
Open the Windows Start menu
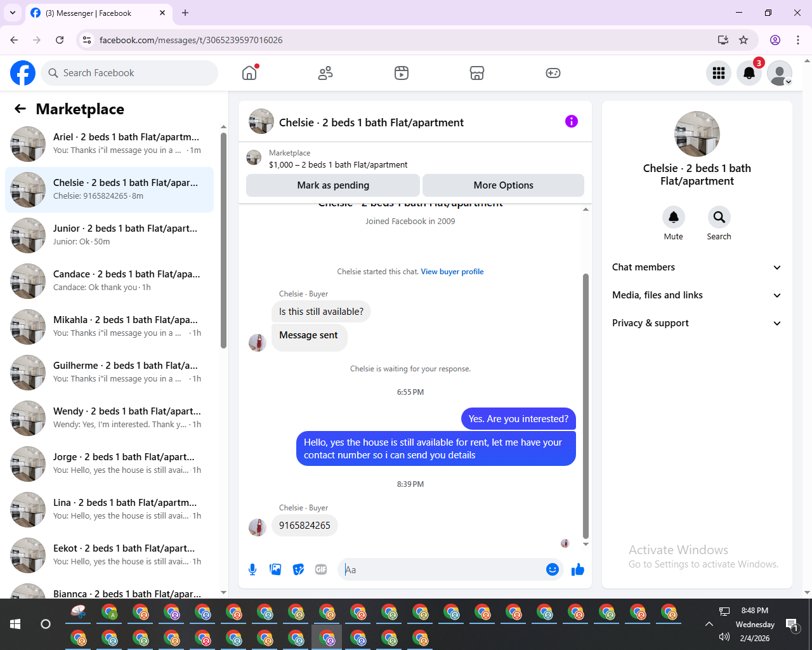click(15, 624)
